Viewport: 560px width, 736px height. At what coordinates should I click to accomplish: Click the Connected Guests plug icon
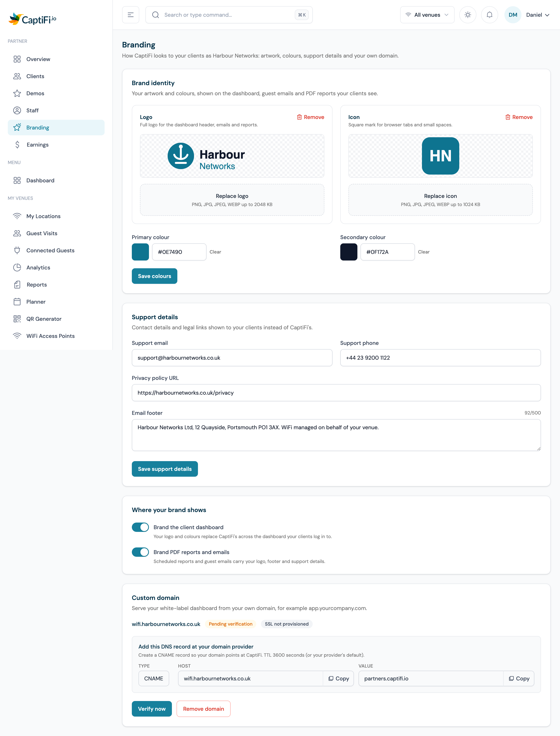tap(17, 251)
